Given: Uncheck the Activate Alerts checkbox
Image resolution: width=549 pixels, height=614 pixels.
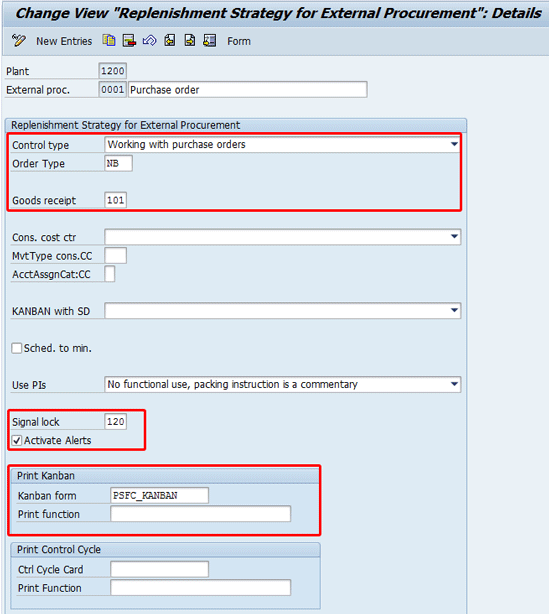Looking at the screenshot, I should [x=17, y=441].
